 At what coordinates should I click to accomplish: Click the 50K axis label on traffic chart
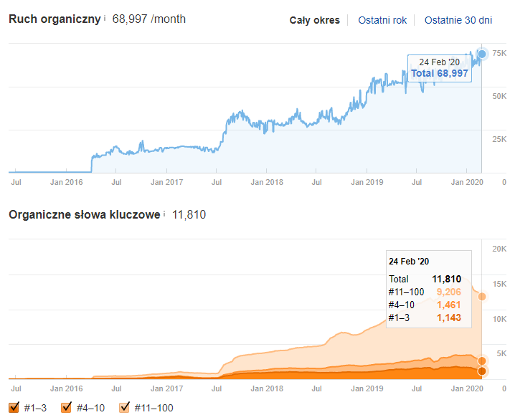coord(499,96)
